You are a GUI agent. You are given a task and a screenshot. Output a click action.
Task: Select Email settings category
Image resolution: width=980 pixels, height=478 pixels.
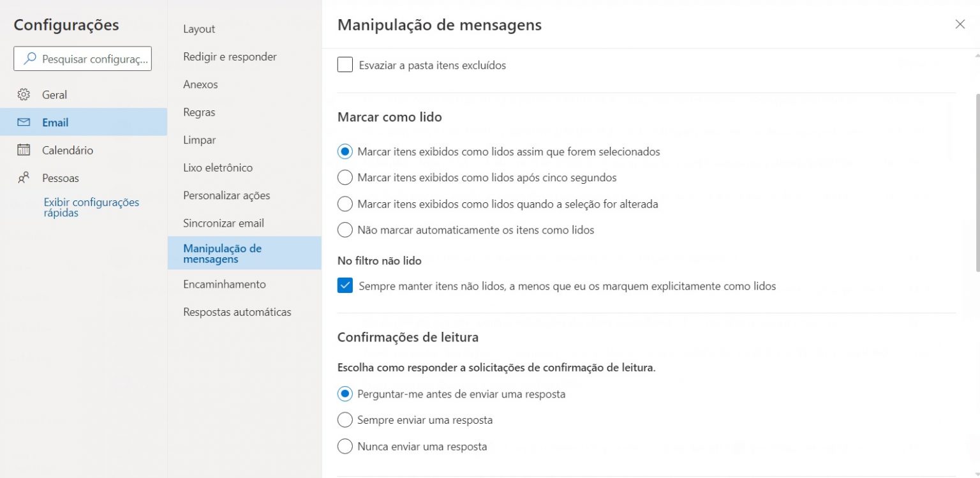pos(84,122)
